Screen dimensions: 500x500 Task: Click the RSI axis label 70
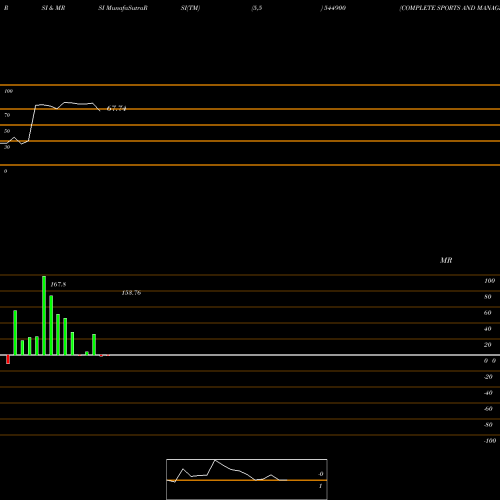click(x=7, y=115)
